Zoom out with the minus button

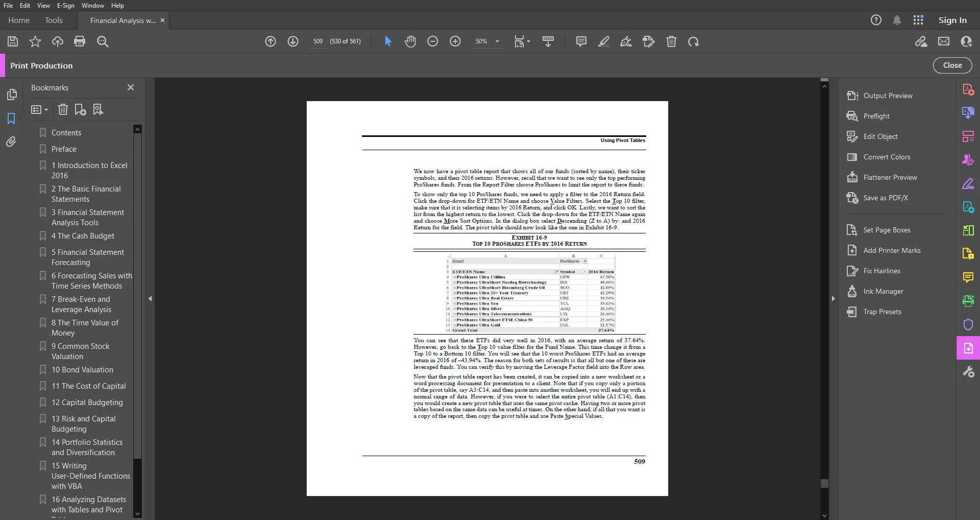[433, 41]
